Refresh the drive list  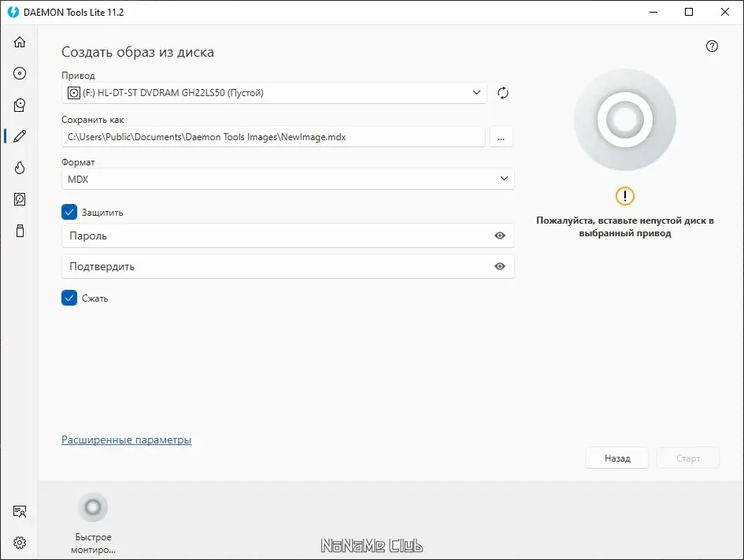click(503, 93)
